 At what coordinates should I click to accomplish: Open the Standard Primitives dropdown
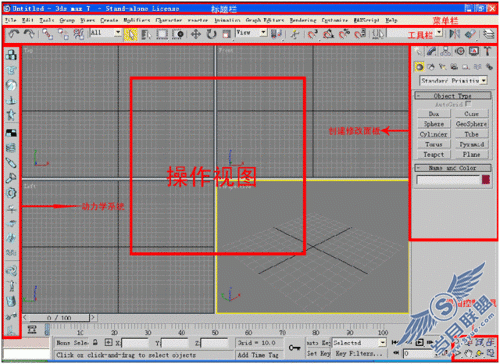click(x=453, y=81)
